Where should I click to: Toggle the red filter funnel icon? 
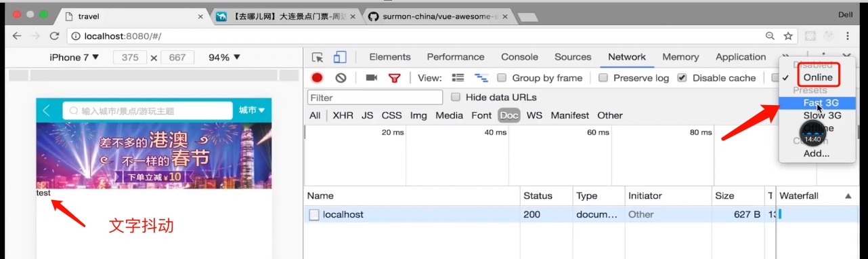point(394,78)
